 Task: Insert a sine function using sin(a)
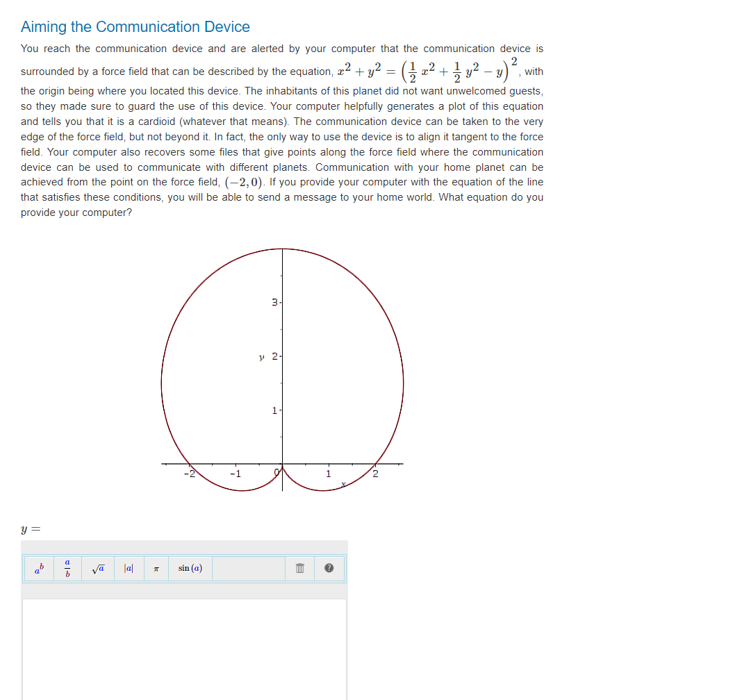tap(189, 568)
